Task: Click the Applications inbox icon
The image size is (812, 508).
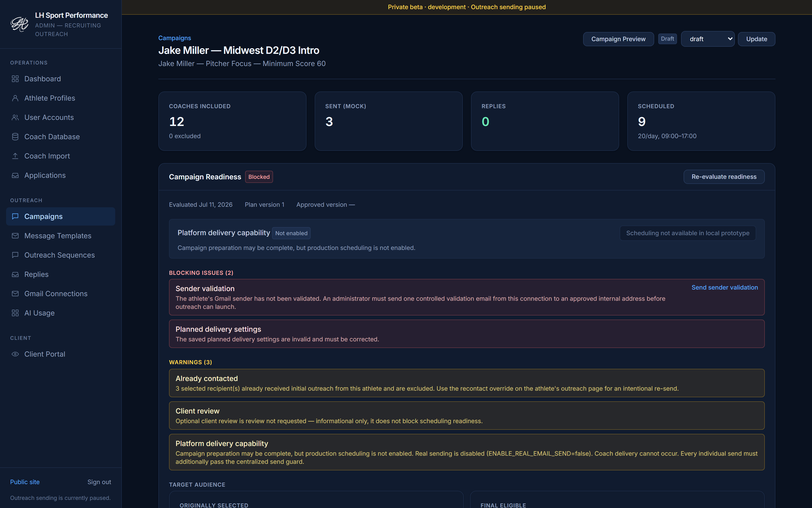Action: (15, 175)
